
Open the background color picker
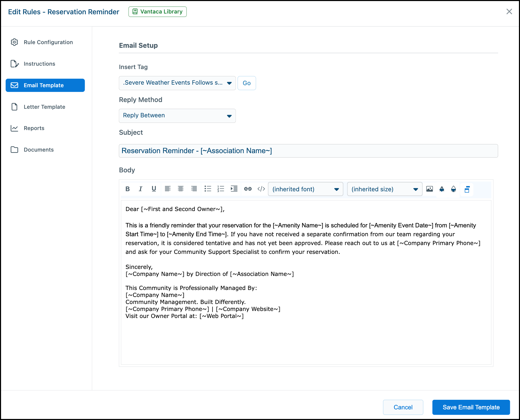[x=454, y=189]
